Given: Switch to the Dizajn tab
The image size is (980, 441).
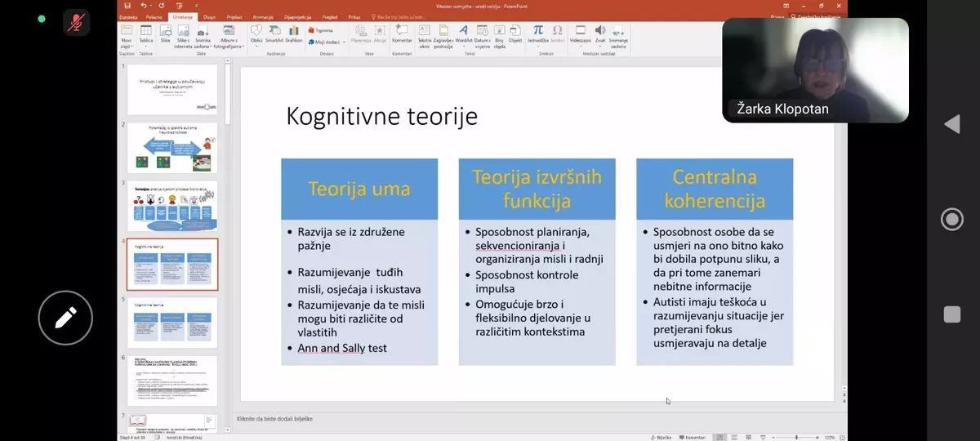Looking at the screenshot, I should (x=210, y=16).
